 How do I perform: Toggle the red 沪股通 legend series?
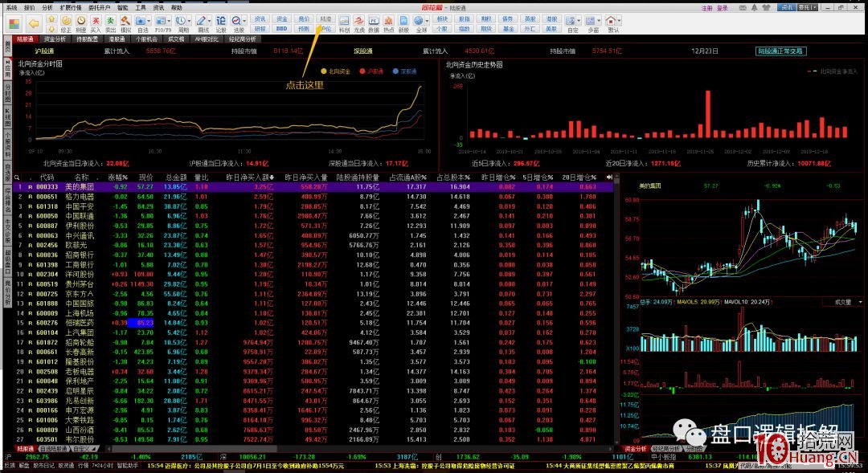point(371,71)
